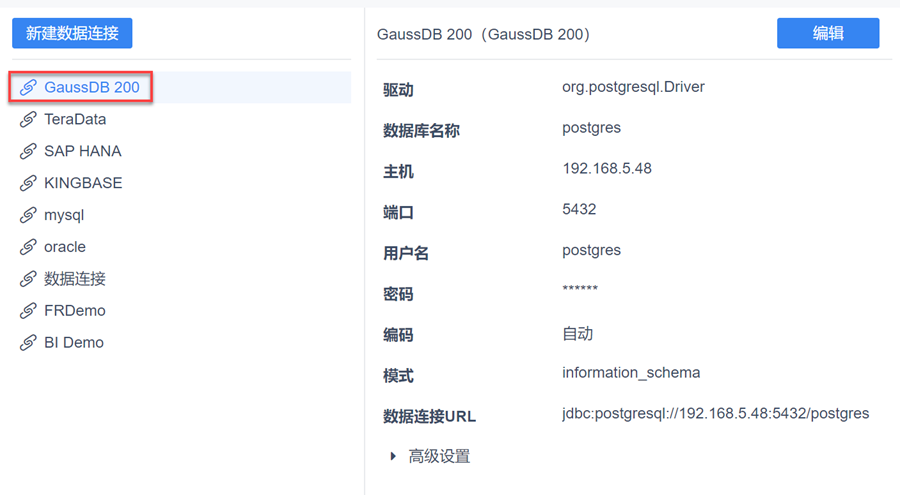This screenshot has width=900, height=496.
Task: Click the 高级设置 label
Action: [x=439, y=456]
